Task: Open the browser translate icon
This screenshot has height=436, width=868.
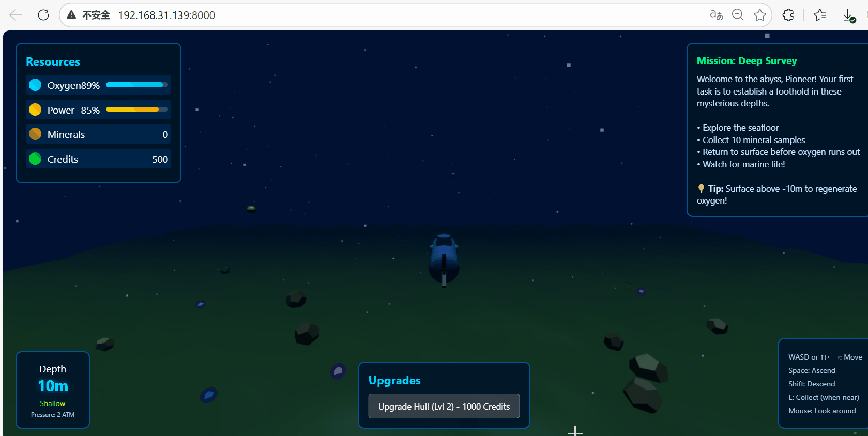Action: click(x=716, y=15)
